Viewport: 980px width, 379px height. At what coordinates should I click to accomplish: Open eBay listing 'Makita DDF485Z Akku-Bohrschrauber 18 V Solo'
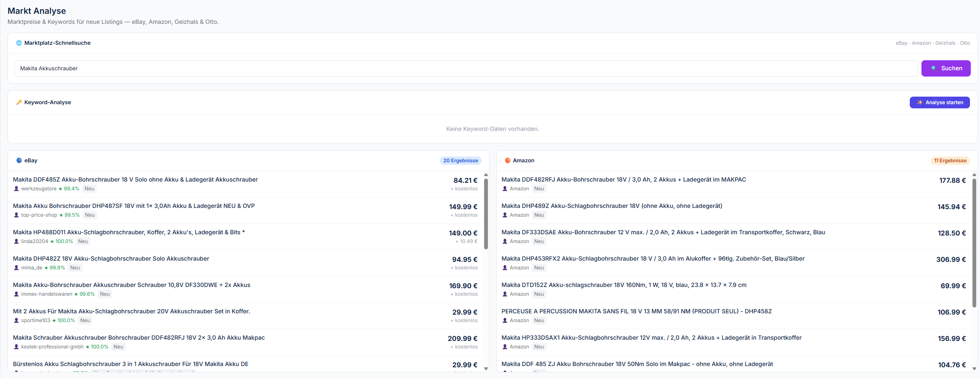click(135, 179)
